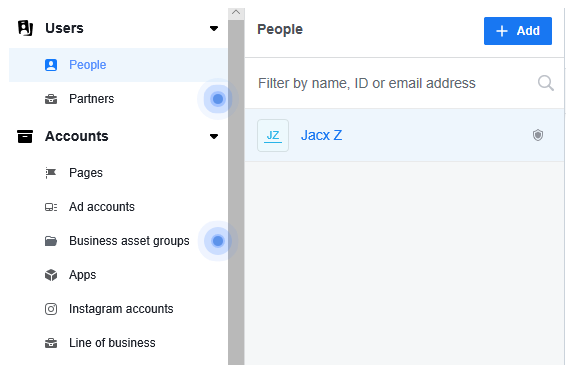566x384 pixels.
Task: Open the Ad accounts menu item
Action: click(x=102, y=207)
